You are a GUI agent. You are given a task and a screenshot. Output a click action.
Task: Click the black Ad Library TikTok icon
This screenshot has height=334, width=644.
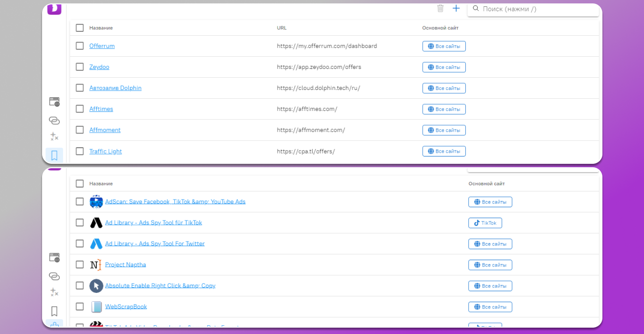click(x=96, y=223)
